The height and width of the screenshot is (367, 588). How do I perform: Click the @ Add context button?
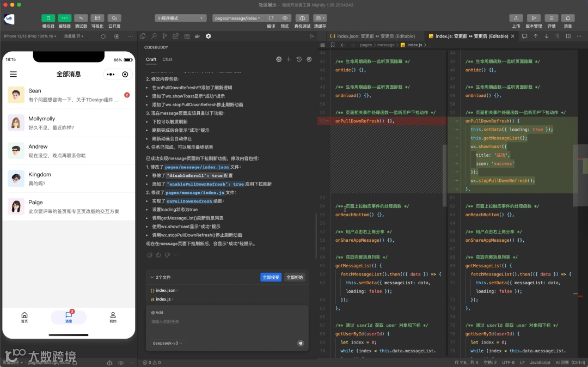tap(157, 312)
